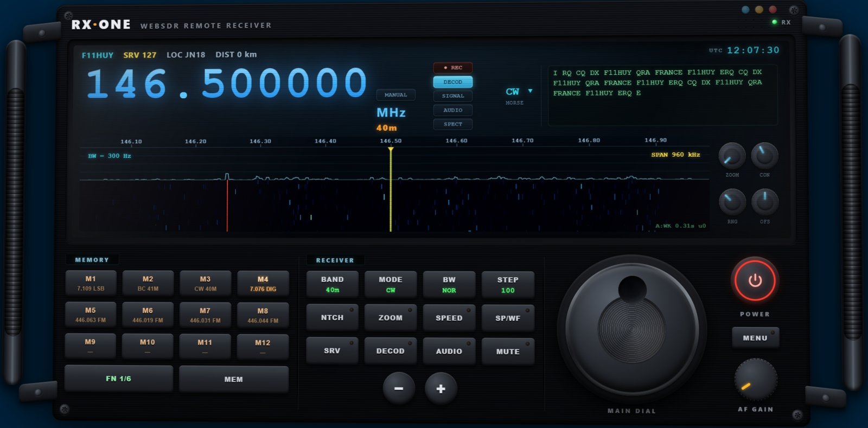Select empty memory slot M12
The image size is (868, 428).
click(x=263, y=346)
